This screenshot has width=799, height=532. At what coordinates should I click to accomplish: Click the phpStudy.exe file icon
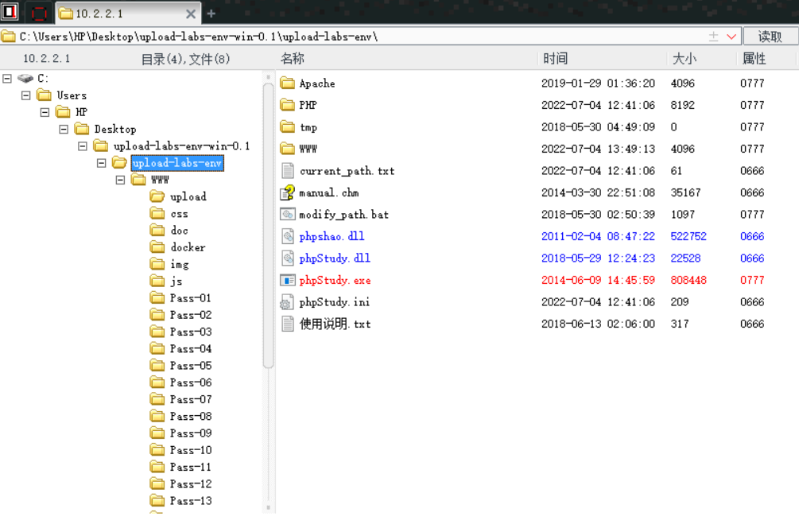[288, 280]
